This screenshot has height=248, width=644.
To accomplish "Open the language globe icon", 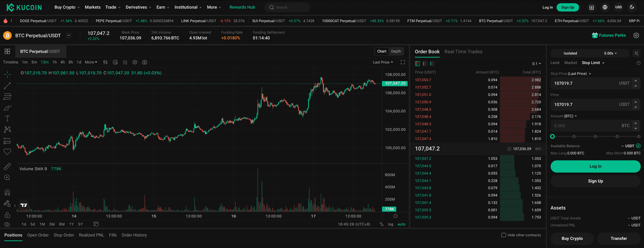I will tap(605, 7).
